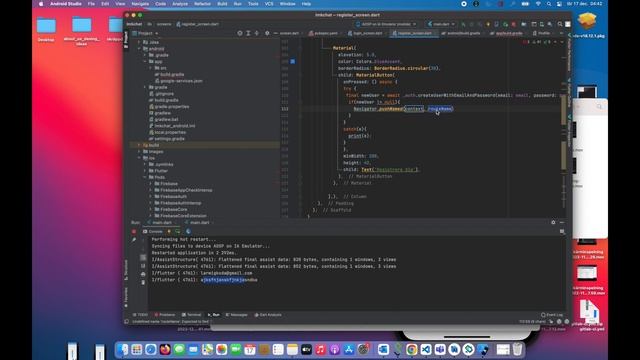Click the Run green play icon in toolbar

tap(463, 24)
